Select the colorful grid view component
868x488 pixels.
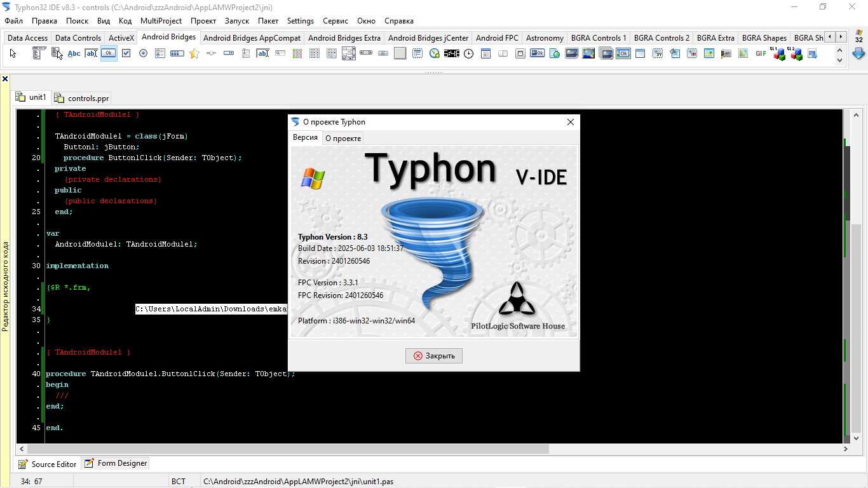pyautogui.click(x=297, y=53)
